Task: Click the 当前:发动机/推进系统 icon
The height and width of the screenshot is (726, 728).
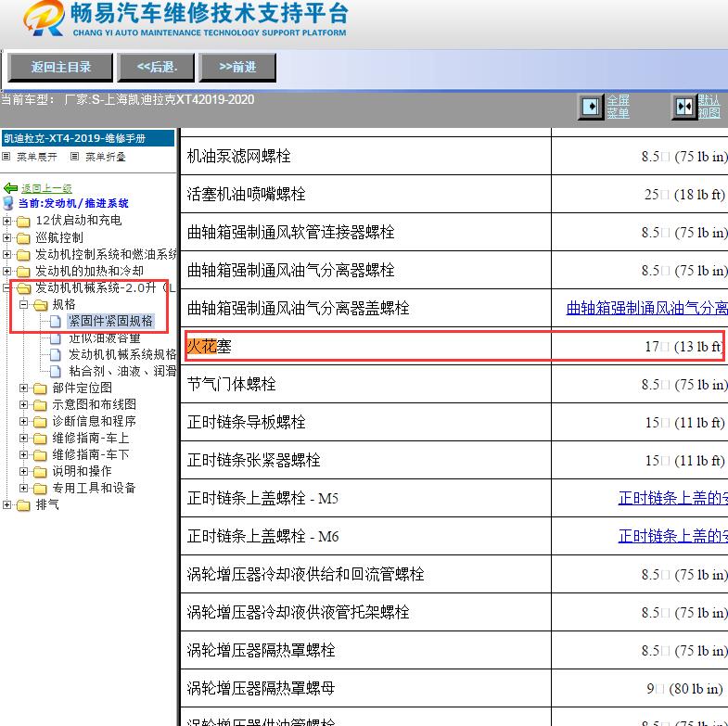Action: pyautogui.click(x=8, y=203)
